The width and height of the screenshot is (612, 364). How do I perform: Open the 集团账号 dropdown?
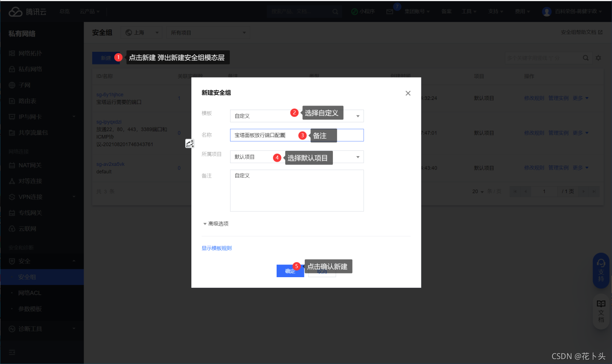point(417,11)
